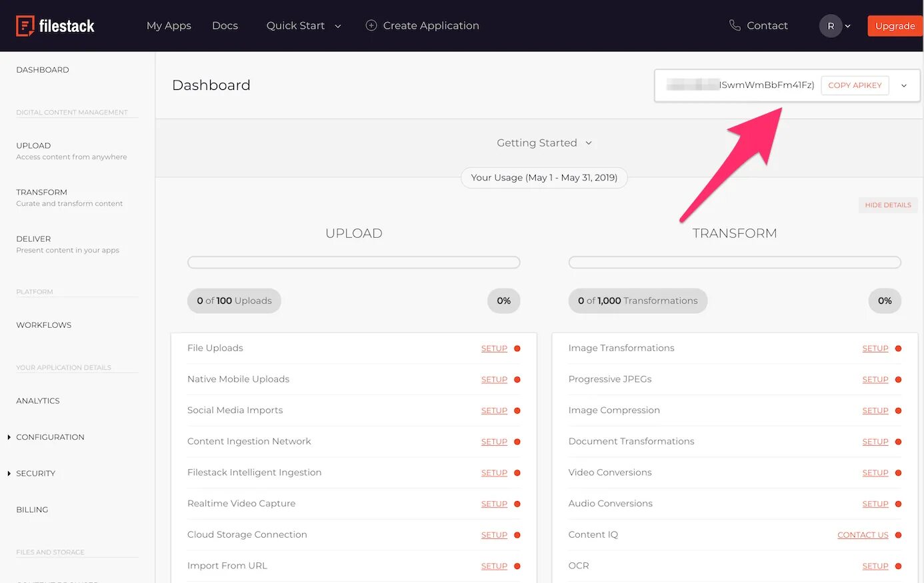Click the 0 of 1,000 Transformations badge
924x583 pixels.
coord(638,301)
